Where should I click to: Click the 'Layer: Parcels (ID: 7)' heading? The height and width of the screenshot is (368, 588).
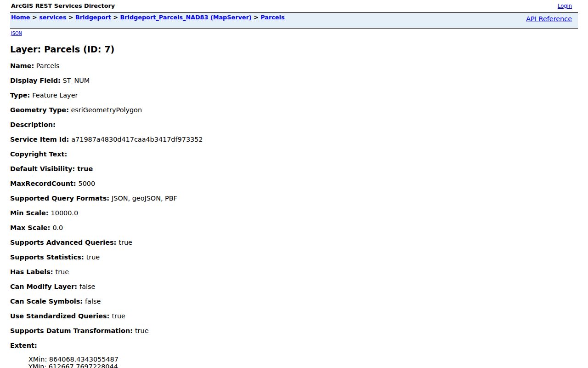62,49
